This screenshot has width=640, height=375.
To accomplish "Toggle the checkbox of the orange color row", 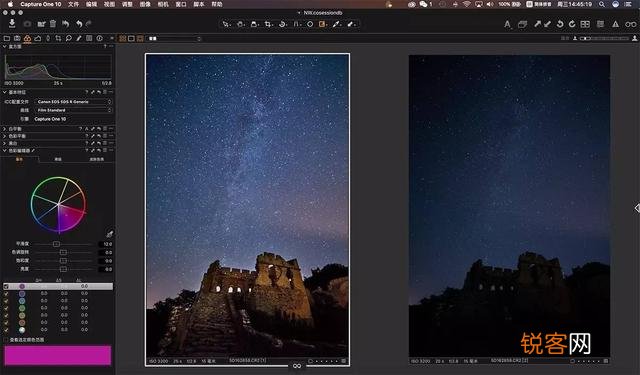I will 6,323.
